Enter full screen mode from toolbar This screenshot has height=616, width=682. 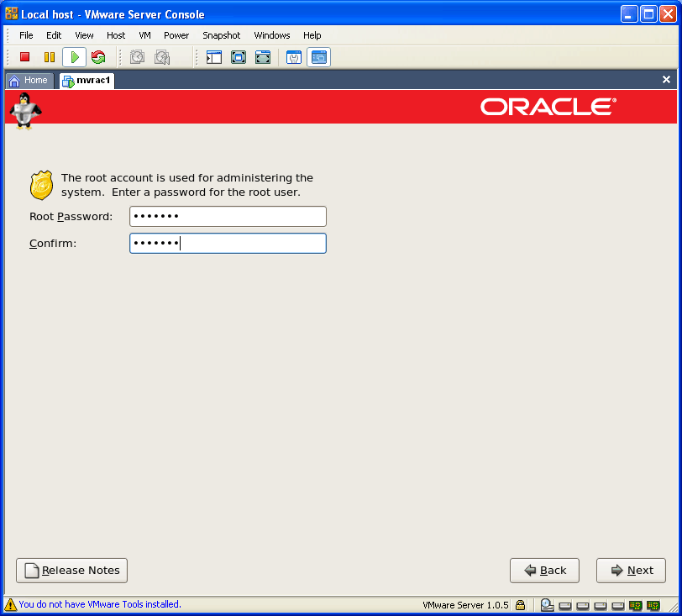click(239, 57)
